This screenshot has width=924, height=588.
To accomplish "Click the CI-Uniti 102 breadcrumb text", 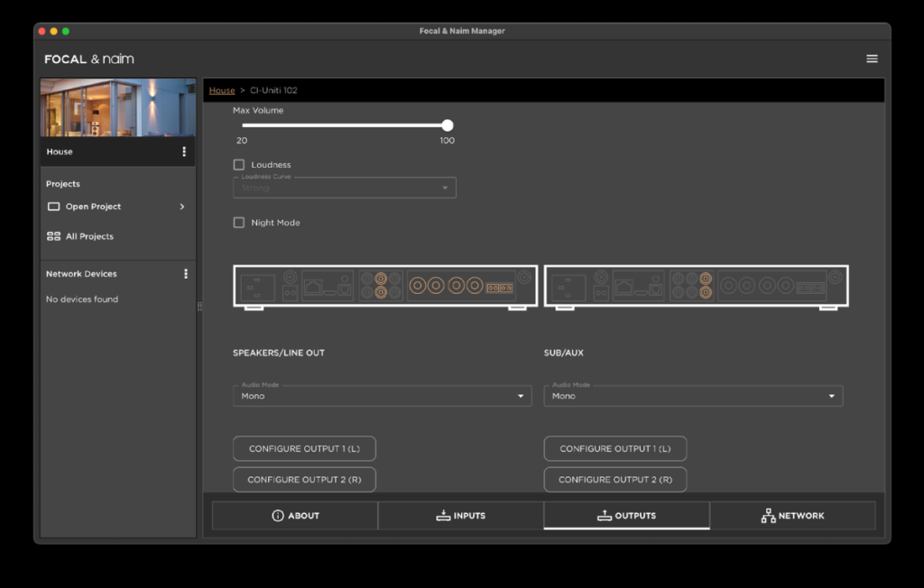I will pos(273,90).
